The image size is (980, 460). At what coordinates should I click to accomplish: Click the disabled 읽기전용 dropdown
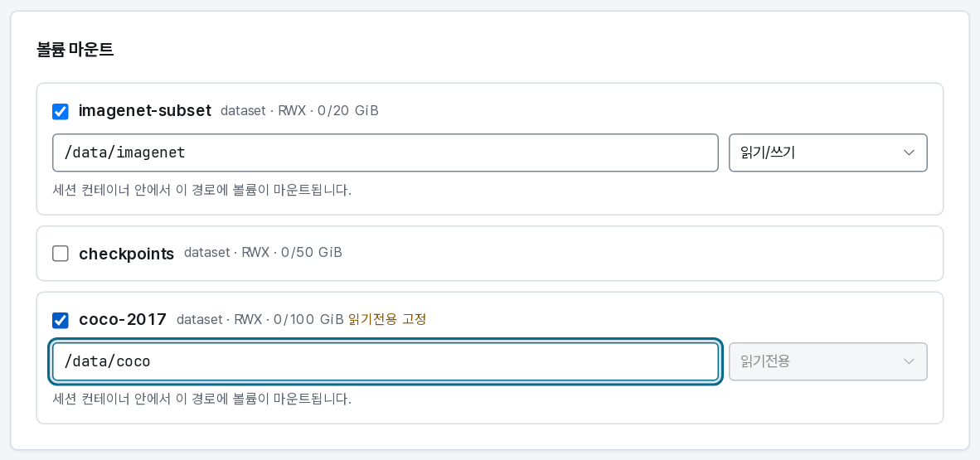(828, 361)
